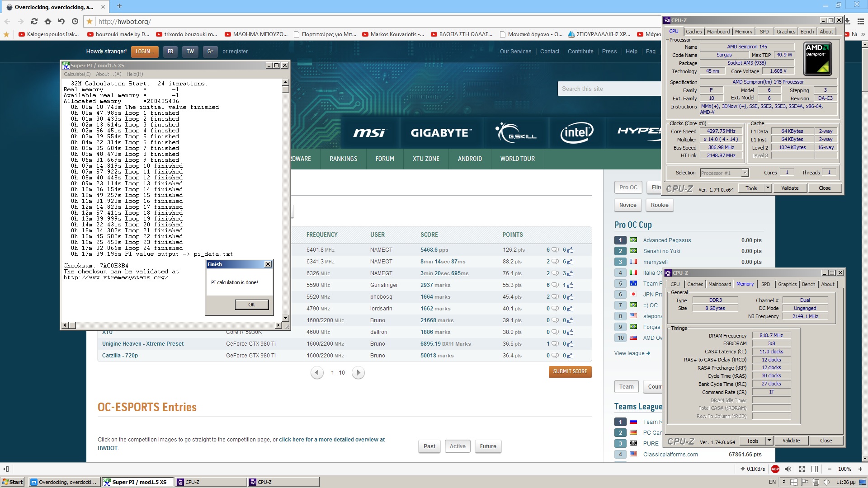This screenshot has height=488, width=868.
Task: Open browser home page icon
Action: 48,21
